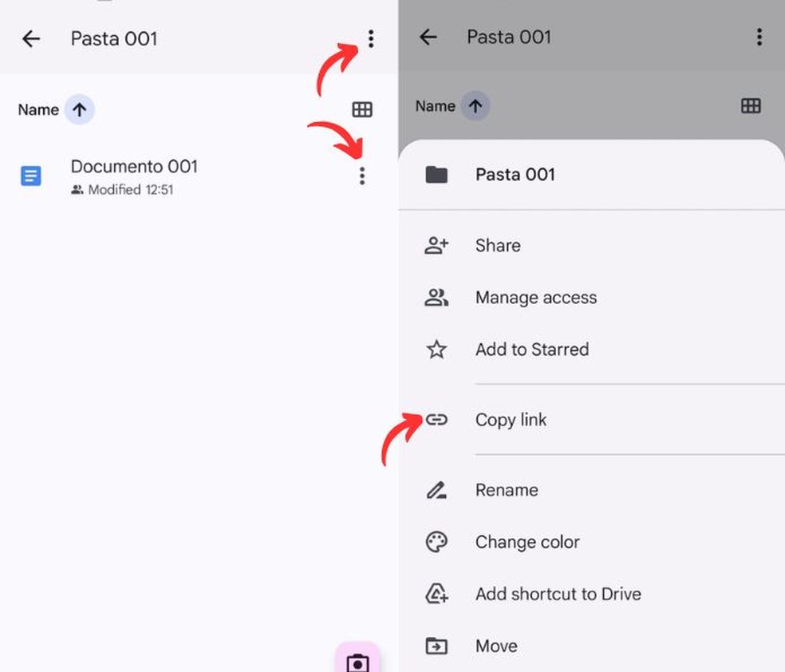Select Move from the folder menu

[496, 646]
